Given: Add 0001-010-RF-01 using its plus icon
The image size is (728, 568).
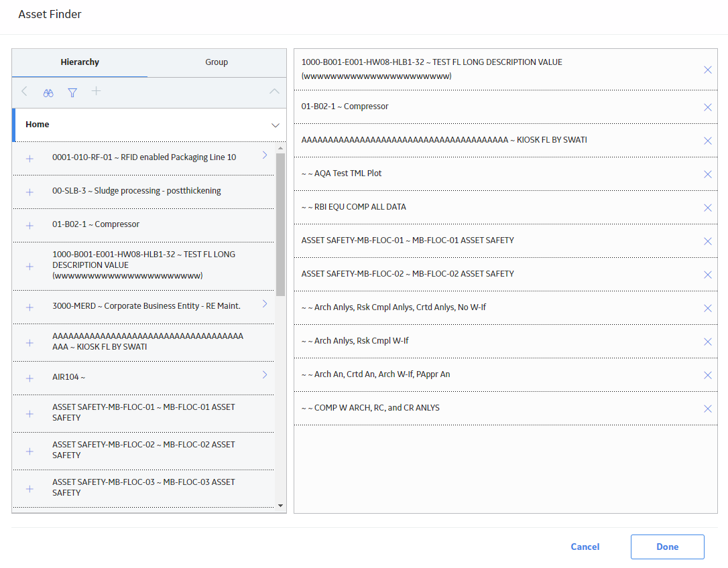Looking at the screenshot, I should [x=29, y=159].
